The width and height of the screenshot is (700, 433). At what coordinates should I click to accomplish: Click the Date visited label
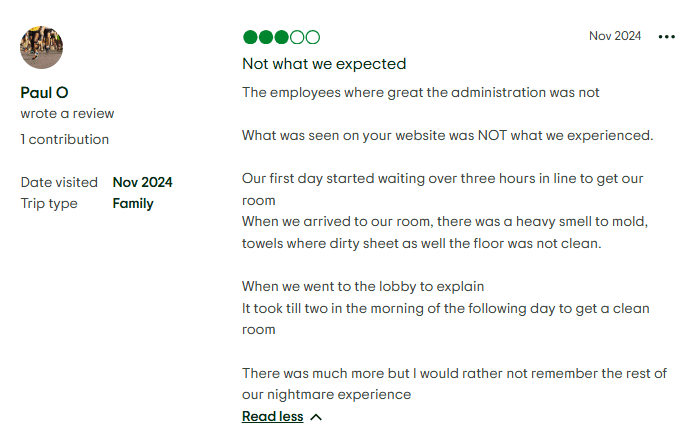pos(59,182)
